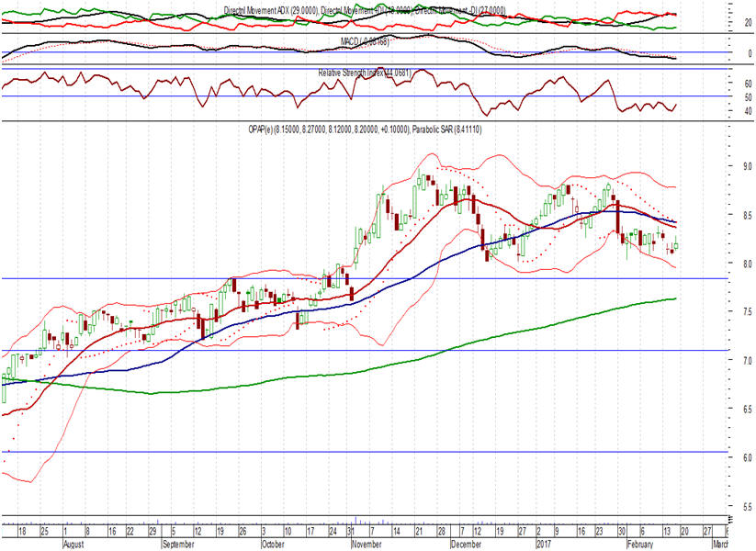
Task: Click the 6.5 price axis value
Action: 748,410
